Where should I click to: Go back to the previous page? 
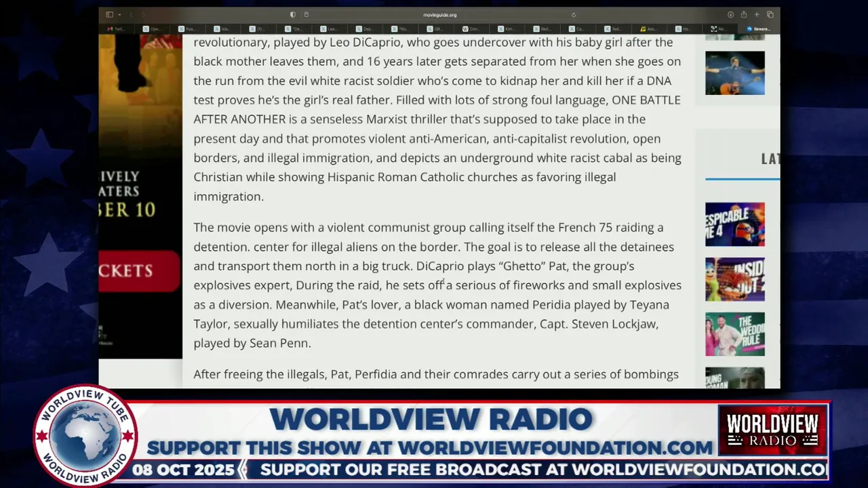point(132,15)
